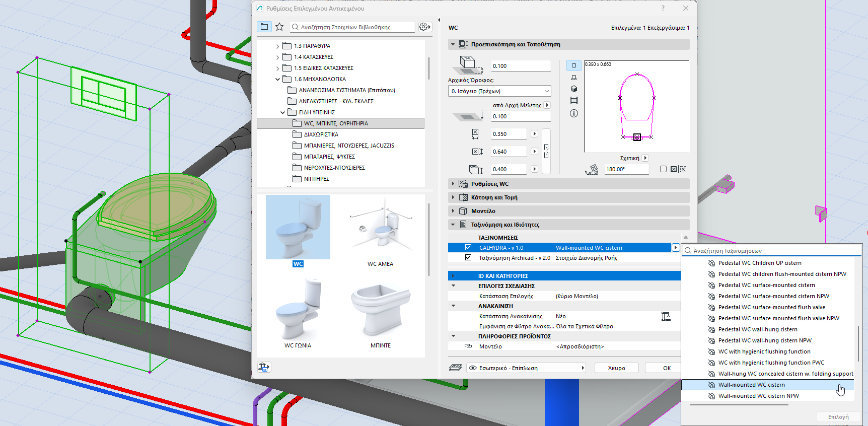
Task: Open the Αρχικός Όροφος story dropdown
Action: tap(499, 91)
